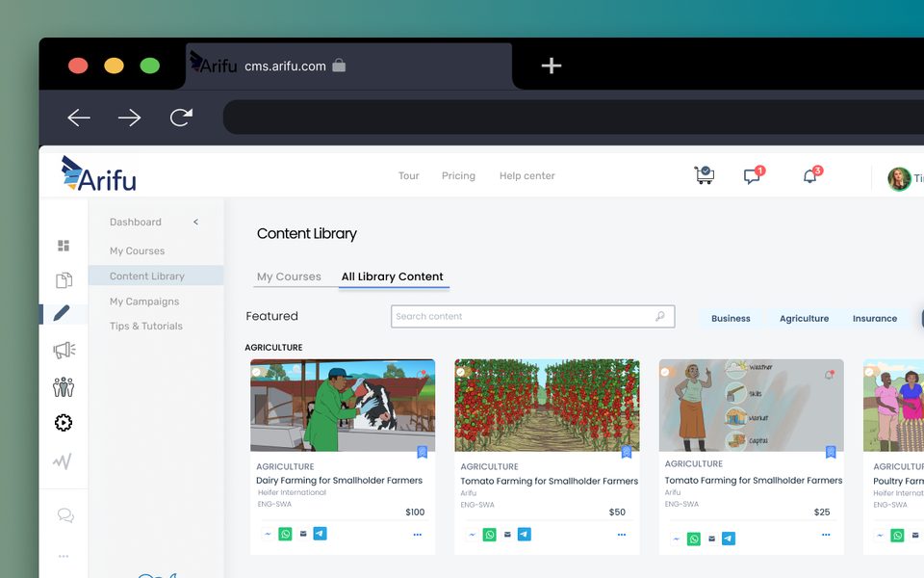Toggle select checkmark on $25 Tomato Farming card
Screen dimensions: 924x578
click(665, 372)
